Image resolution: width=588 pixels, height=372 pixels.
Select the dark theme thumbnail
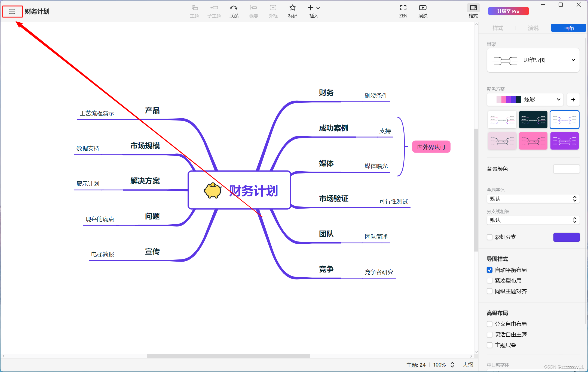533,120
